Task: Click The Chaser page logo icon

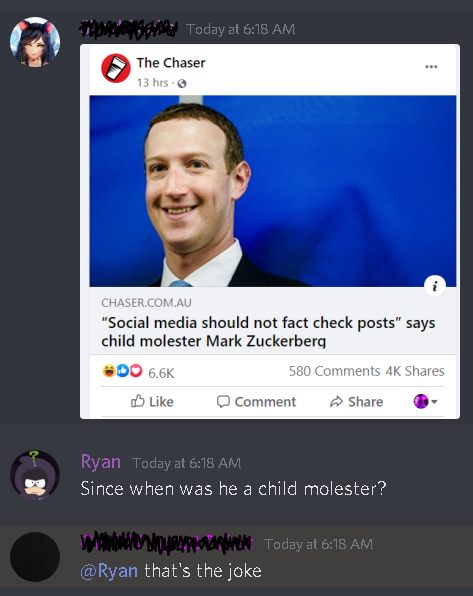Action: [x=116, y=68]
